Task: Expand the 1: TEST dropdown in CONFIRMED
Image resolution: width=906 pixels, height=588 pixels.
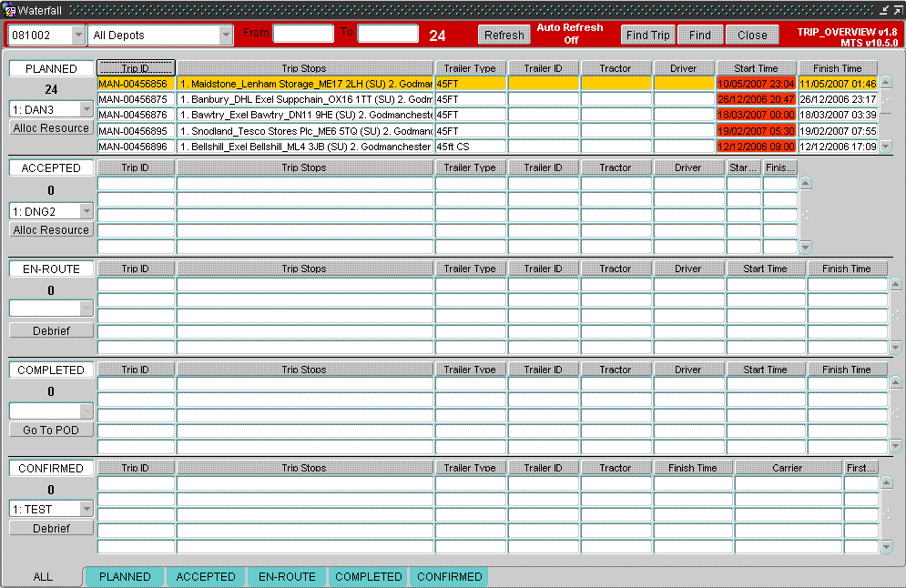Action: (x=87, y=509)
